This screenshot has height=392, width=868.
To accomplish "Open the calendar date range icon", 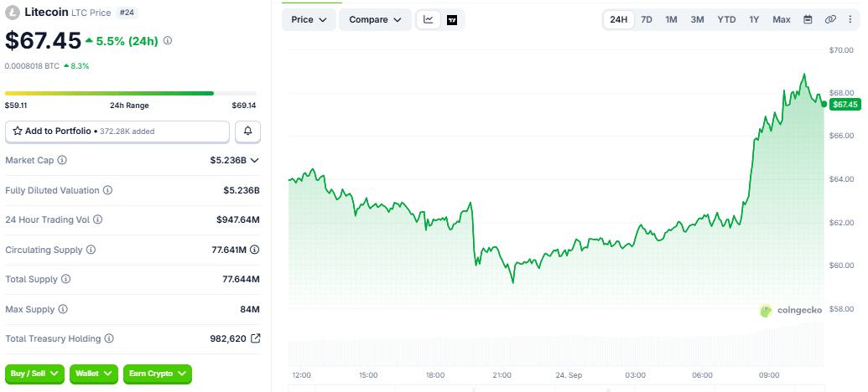I will coord(808,20).
